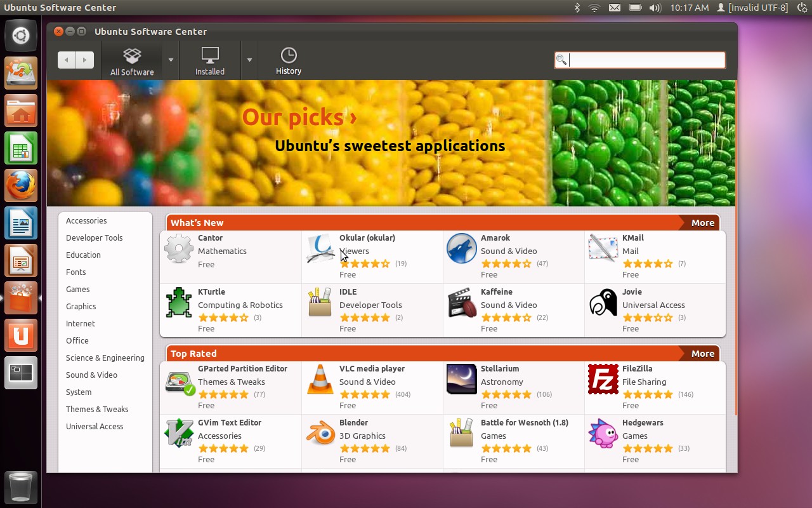Select the Office category
812x508 pixels.
(x=77, y=340)
